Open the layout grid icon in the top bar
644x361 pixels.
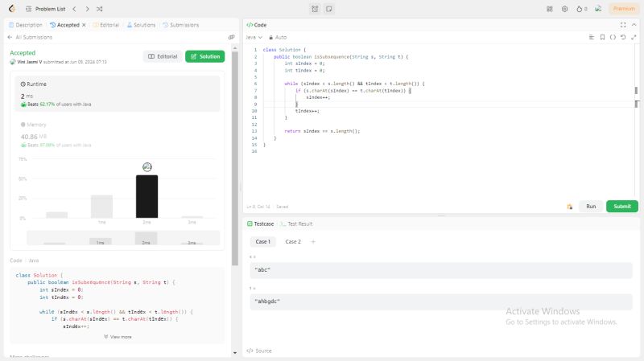click(x=550, y=9)
